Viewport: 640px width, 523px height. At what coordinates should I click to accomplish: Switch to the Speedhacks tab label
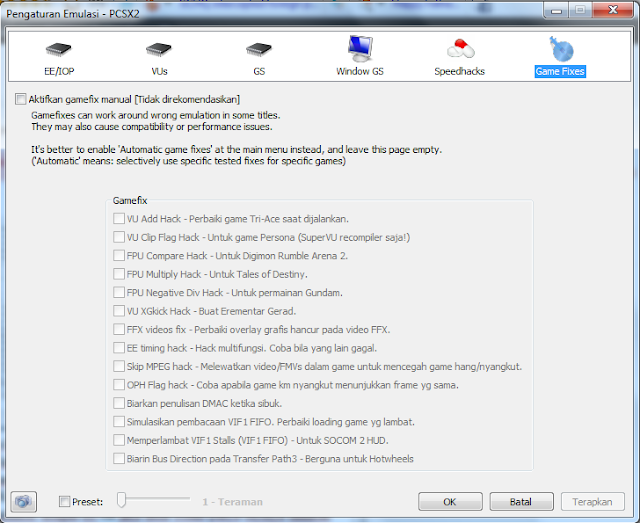click(460, 71)
